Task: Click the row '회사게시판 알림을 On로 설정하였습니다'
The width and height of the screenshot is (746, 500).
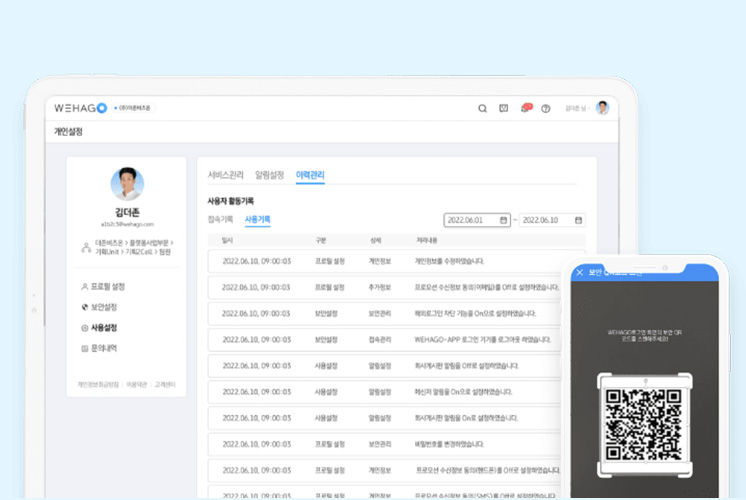Action: click(x=385, y=418)
